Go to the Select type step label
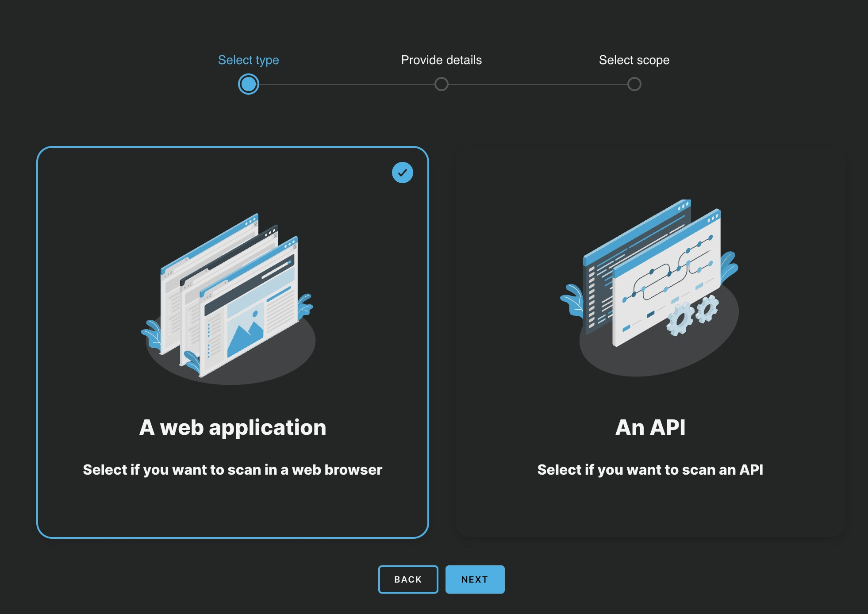This screenshot has height=614, width=868. click(x=248, y=60)
